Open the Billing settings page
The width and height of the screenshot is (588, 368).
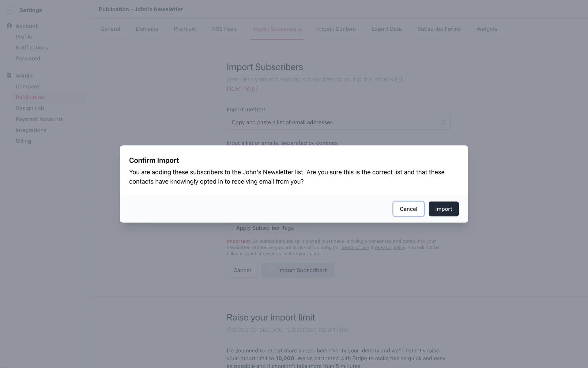23,141
